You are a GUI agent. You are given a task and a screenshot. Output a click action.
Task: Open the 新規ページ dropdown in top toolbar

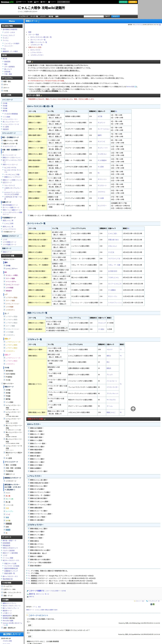click(21, 2)
